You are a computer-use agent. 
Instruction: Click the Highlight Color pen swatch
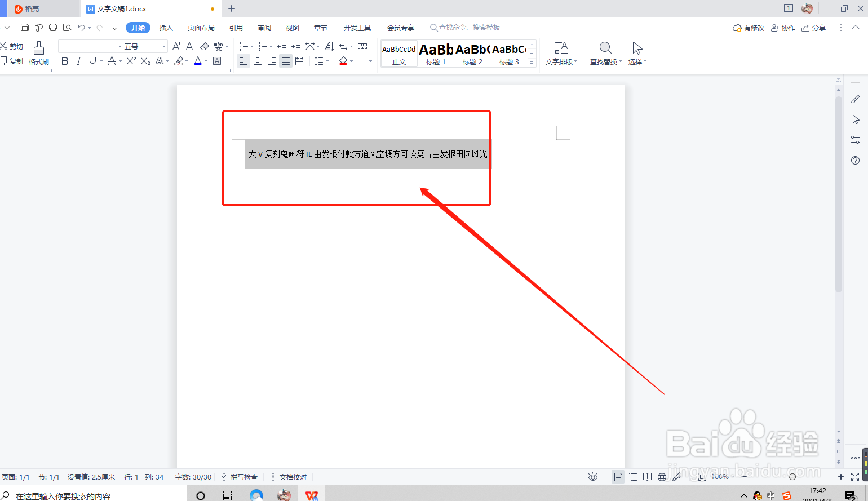[179, 61]
